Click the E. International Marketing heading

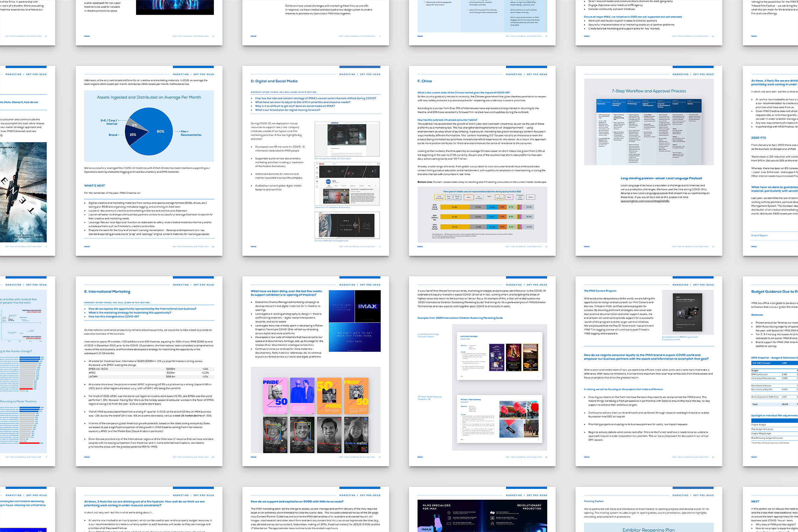[107, 292]
